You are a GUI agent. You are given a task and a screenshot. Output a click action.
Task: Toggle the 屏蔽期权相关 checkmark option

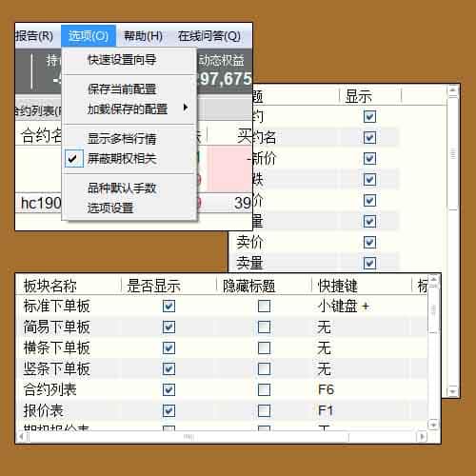(73, 158)
